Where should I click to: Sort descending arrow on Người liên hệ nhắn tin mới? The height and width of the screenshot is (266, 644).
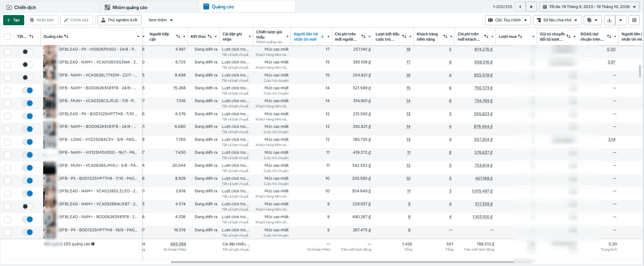(x=322, y=36)
